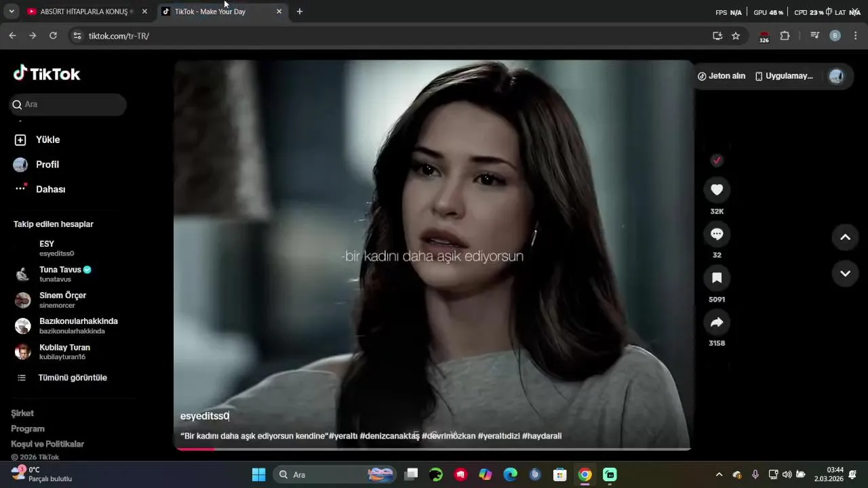Click the #yeraltıdizi hashtag
This screenshot has height=488, width=868.
(499, 436)
